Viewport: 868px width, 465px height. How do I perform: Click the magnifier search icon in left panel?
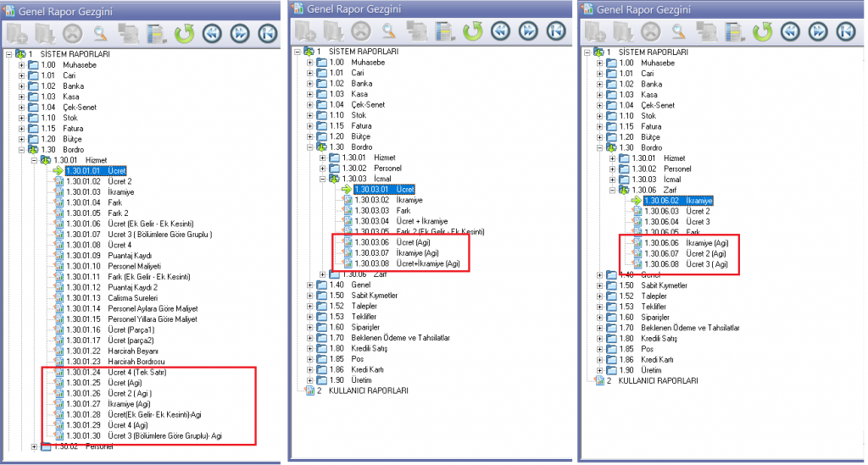pos(99,34)
